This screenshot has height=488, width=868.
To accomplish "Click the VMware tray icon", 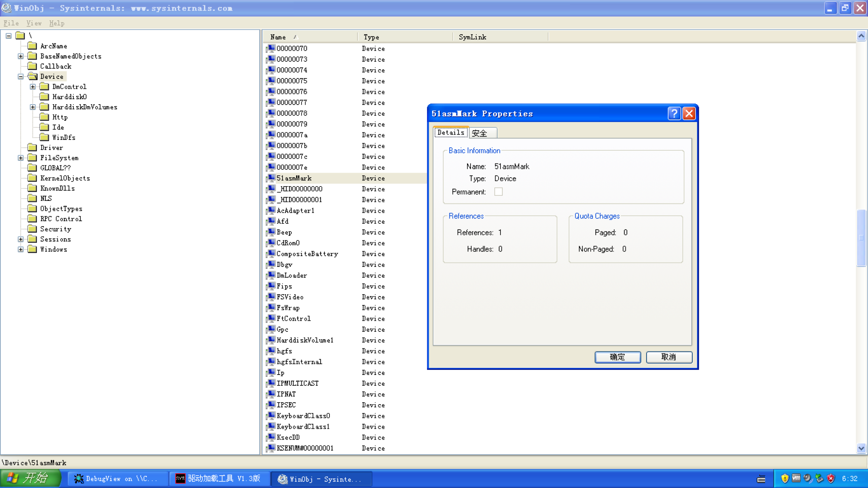I will (796, 478).
